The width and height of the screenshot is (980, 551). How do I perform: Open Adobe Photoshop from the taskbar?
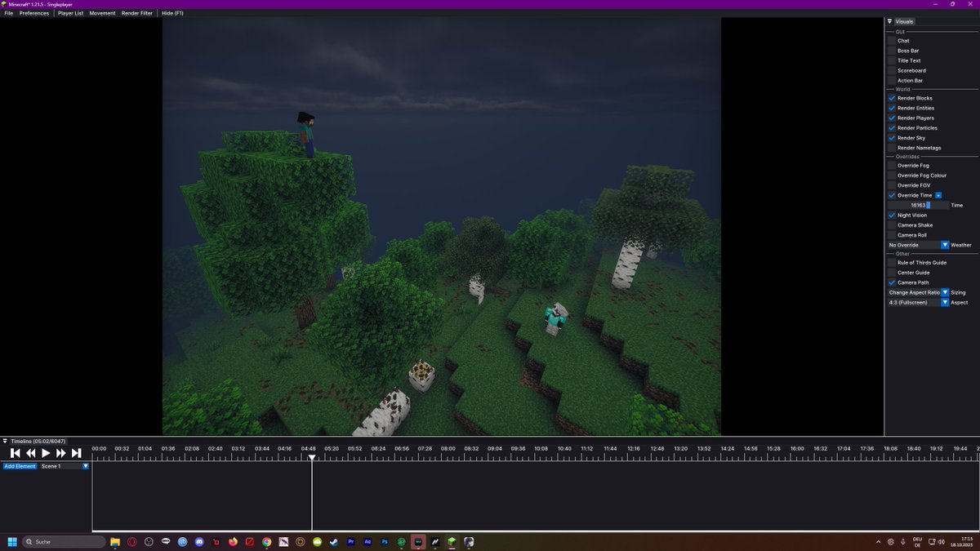point(385,541)
